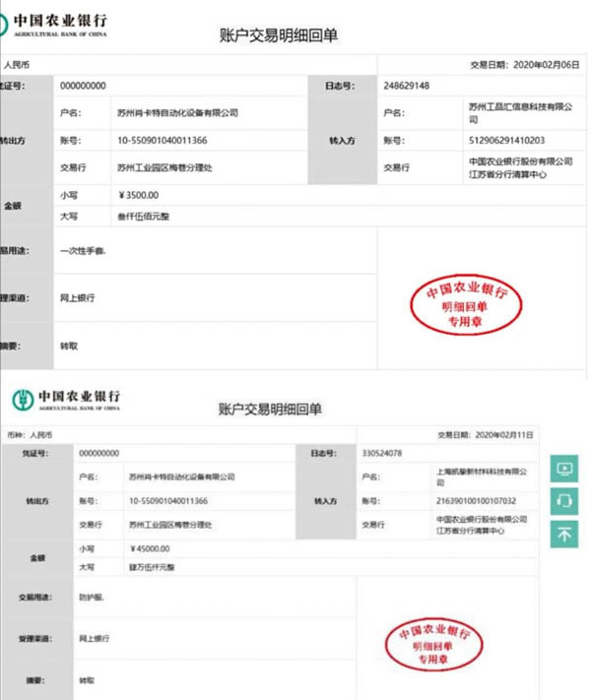Click the payer account in the 02月06日 receipt

(x=163, y=141)
